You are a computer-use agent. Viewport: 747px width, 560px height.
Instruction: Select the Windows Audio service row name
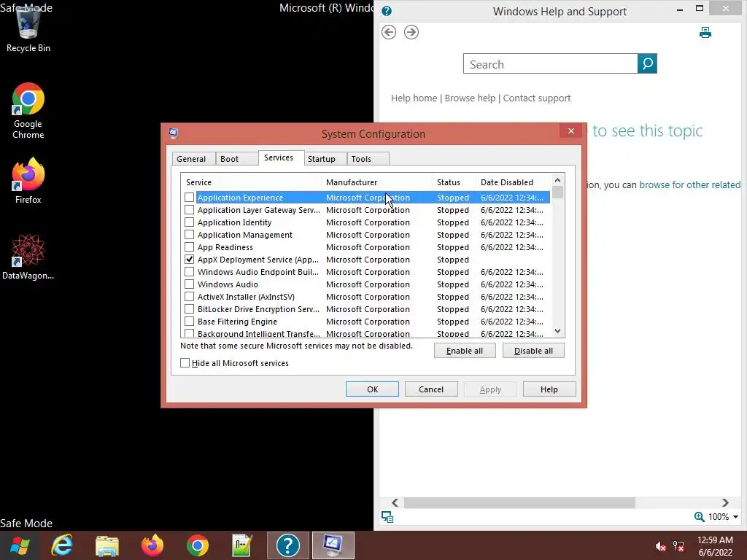click(x=228, y=284)
